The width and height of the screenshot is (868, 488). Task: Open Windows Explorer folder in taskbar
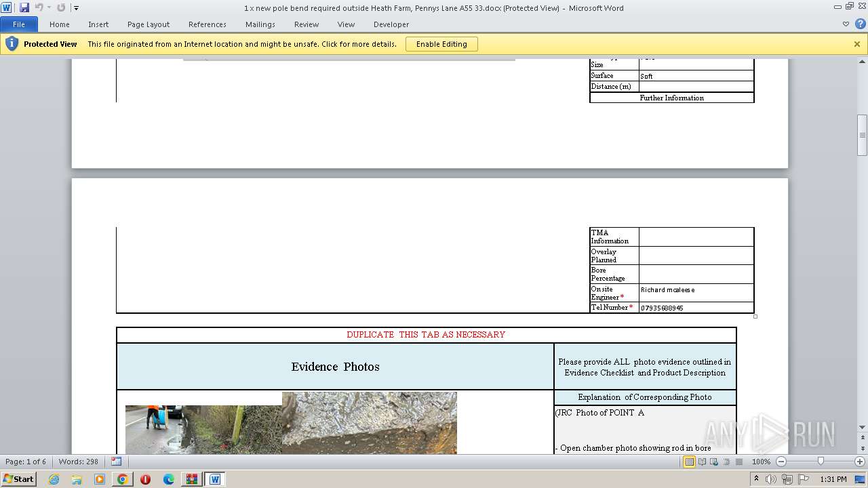(77, 479)
